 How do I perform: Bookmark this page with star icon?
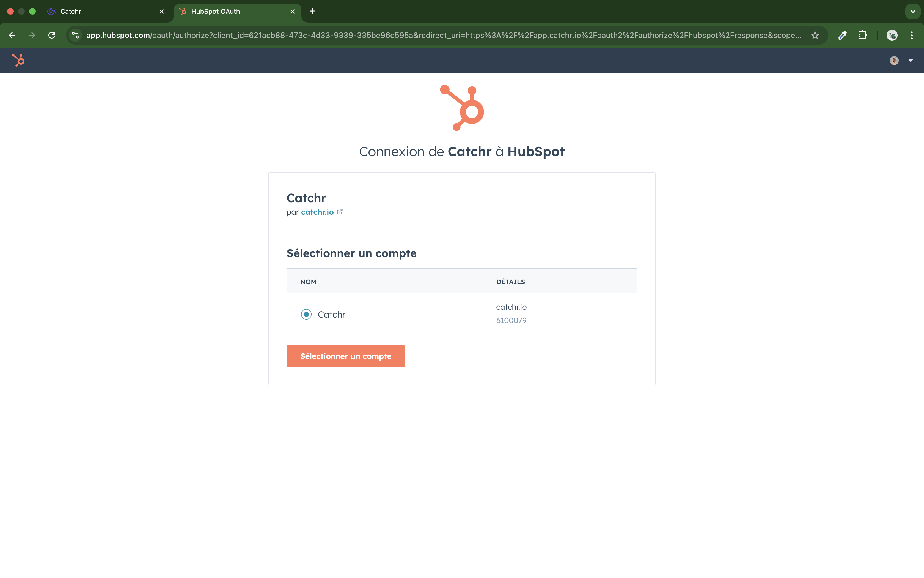(x=815, y=35)
